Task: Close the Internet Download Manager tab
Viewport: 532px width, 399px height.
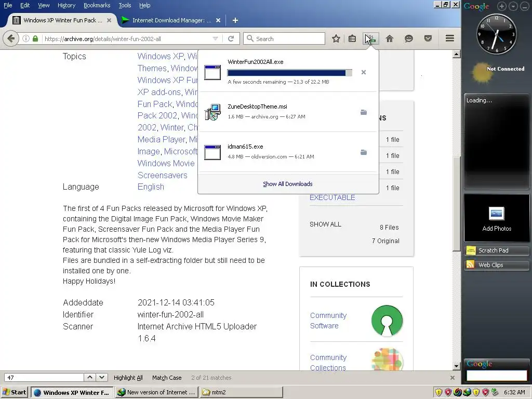Action: (x=218, y=20)
